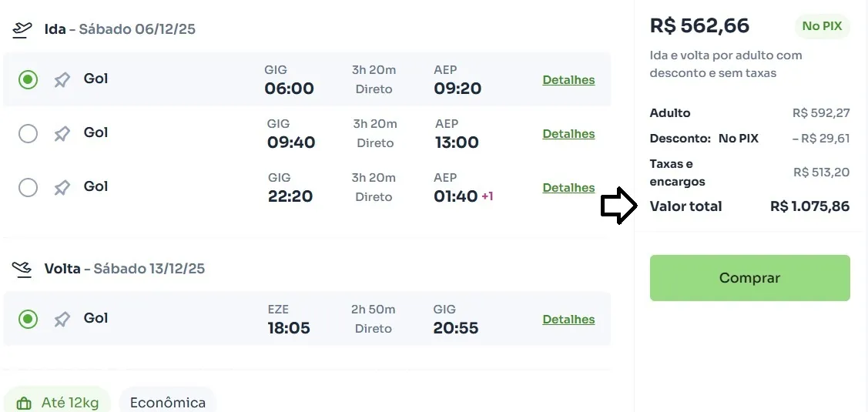Open Detalhes for the 09:40 flight
Image resolution: width=868 pixels, height=412 pixels.
click(x=568, y=134)
